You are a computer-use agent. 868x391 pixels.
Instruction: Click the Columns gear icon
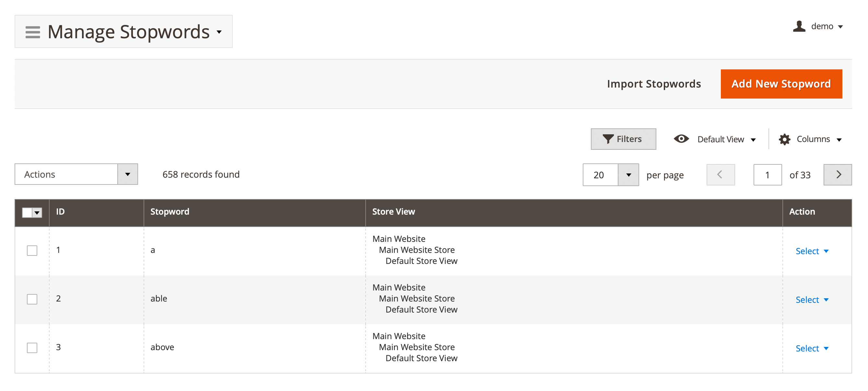pos(784,139)
